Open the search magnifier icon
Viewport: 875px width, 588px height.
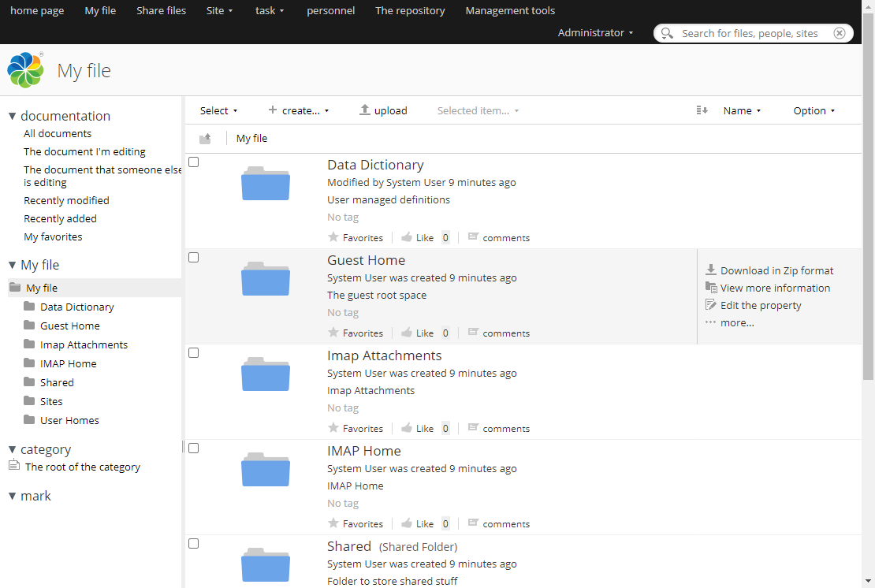tap(667, 33)
